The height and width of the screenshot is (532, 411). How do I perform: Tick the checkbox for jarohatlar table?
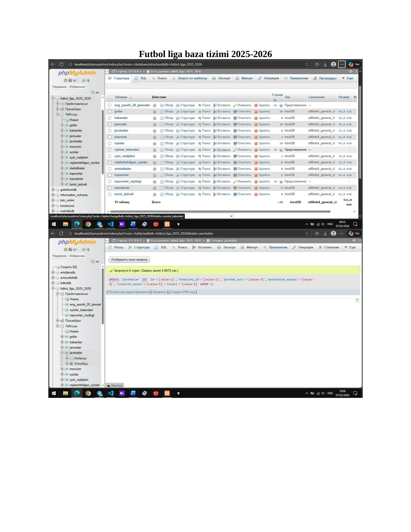(110, 131)
